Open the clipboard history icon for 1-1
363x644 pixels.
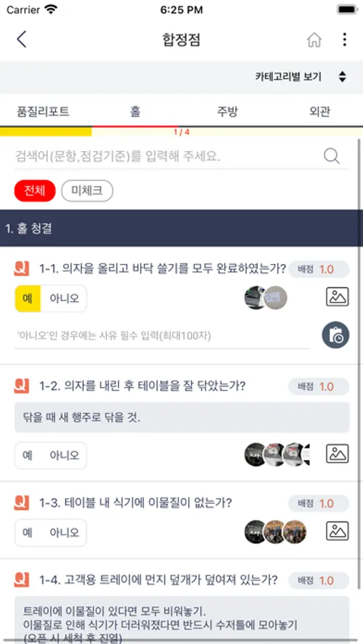(x=336, y=335)
